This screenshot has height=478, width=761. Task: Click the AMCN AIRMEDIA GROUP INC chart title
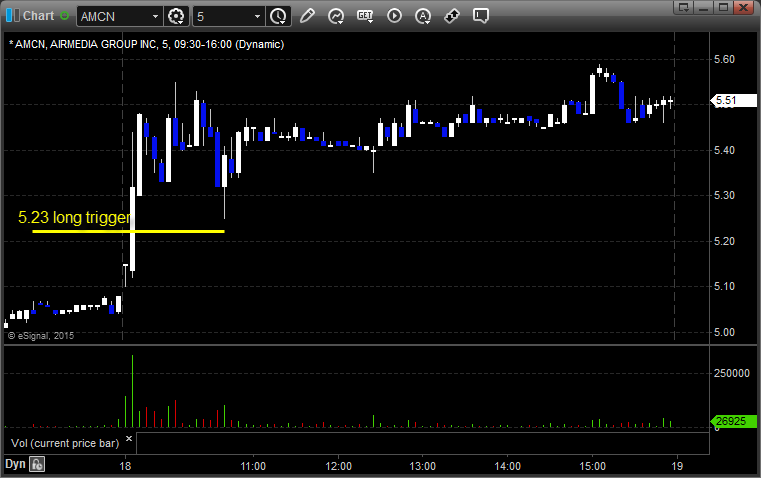click(x=147, y=44)
